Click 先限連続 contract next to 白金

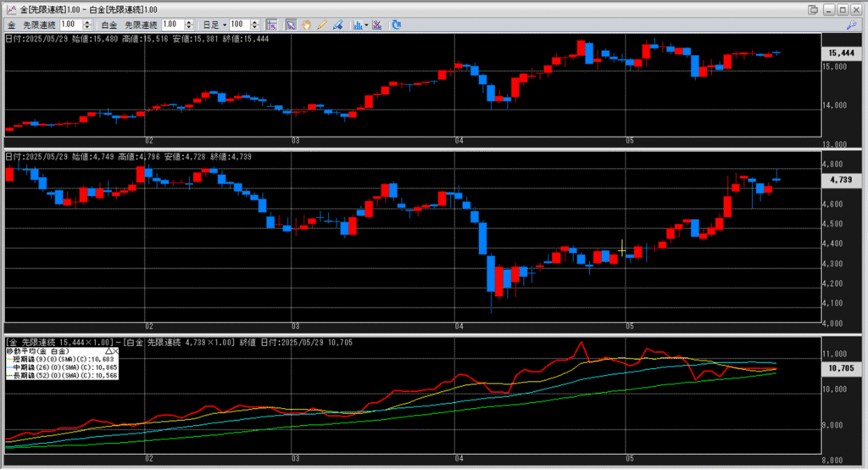[x=141, y=25]
